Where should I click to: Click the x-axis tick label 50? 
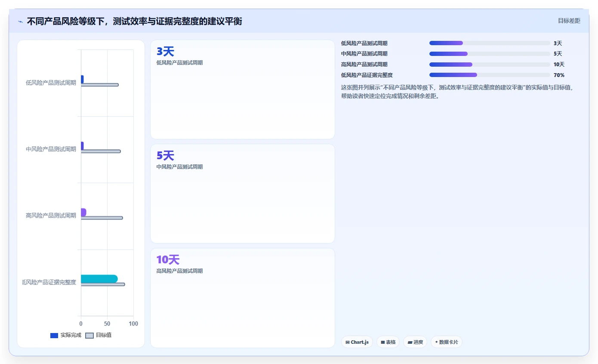[107, 324]
